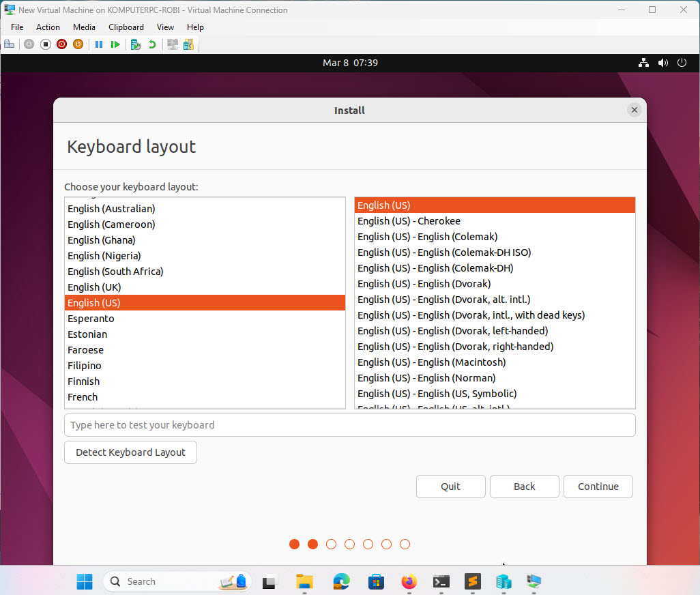Pause the virtual machine from the toolbar
Image resolution: width=700 pixels, height=595 pixels.
pos(98,44)
